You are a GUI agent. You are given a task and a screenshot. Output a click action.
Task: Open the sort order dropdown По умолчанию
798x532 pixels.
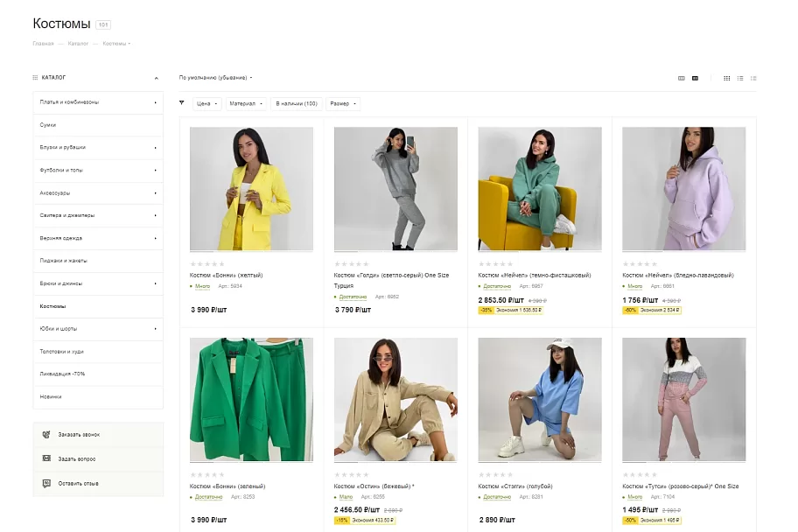[216, 78]
